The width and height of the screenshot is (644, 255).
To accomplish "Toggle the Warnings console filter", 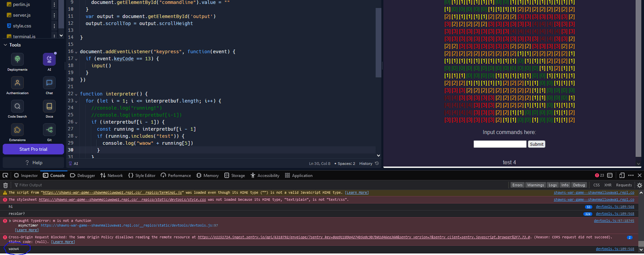I will point(535,185).
